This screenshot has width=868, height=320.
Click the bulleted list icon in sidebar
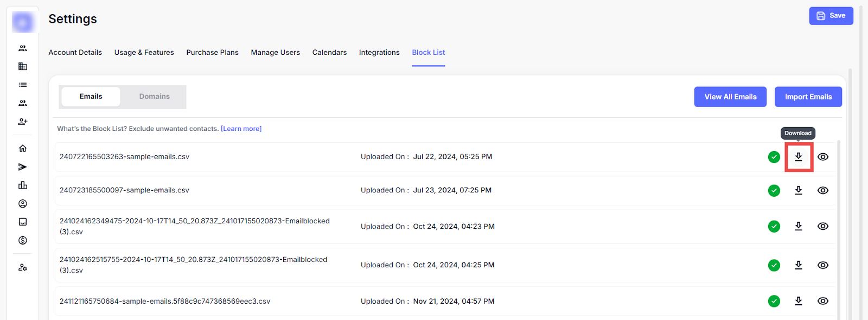coord(23,85)
